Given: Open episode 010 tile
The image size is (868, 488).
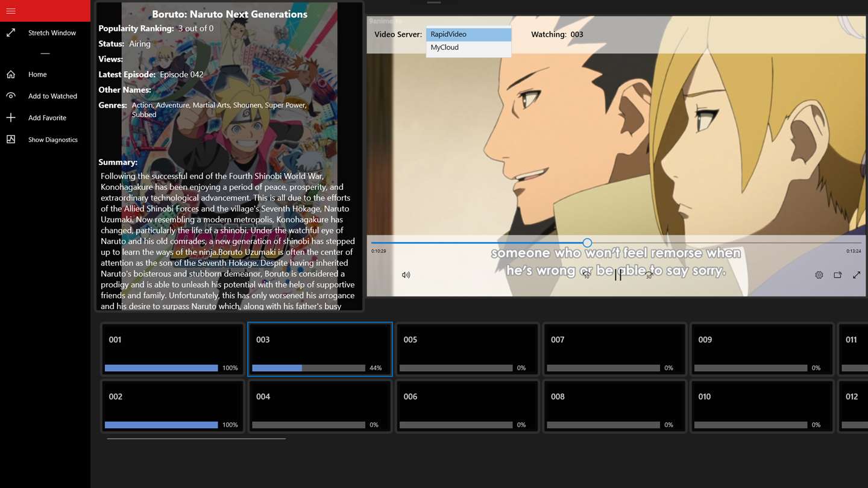Looking at the screenshot, I should (762, 407).
